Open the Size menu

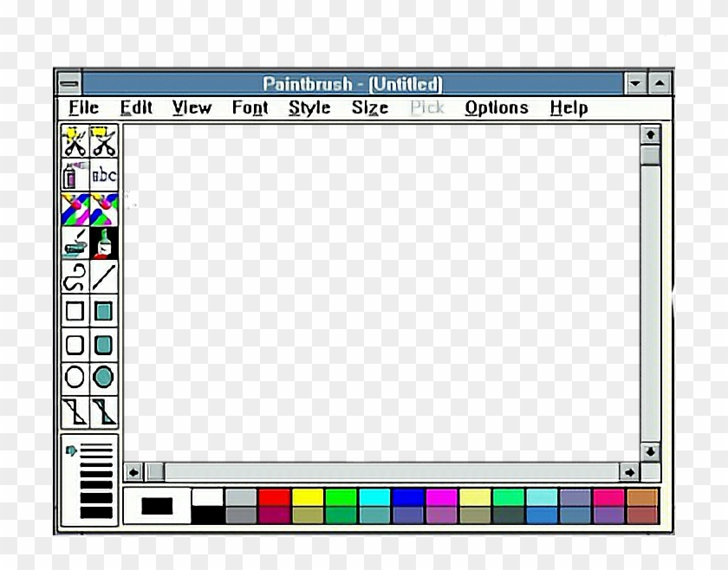[x=370, y=107]
